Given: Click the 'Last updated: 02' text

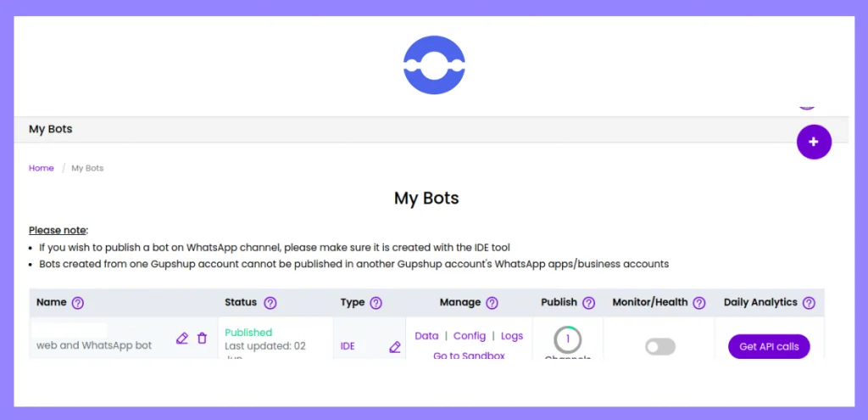Looking at the screenshot, I should point(265,345).
